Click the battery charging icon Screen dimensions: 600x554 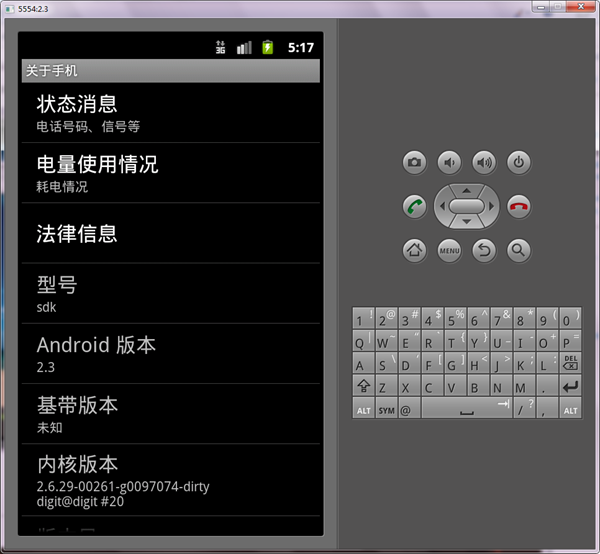[x=267, y=47]
